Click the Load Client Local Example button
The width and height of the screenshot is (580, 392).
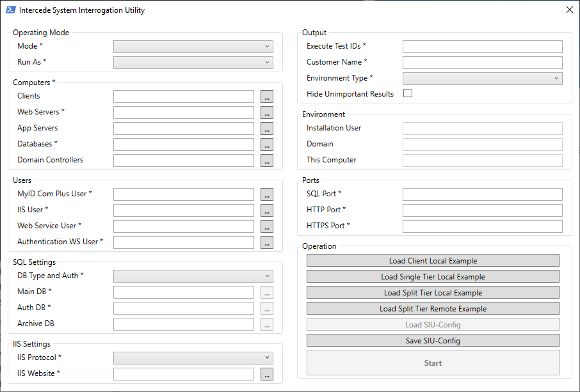pyautogui.click(x=433, y=260)
